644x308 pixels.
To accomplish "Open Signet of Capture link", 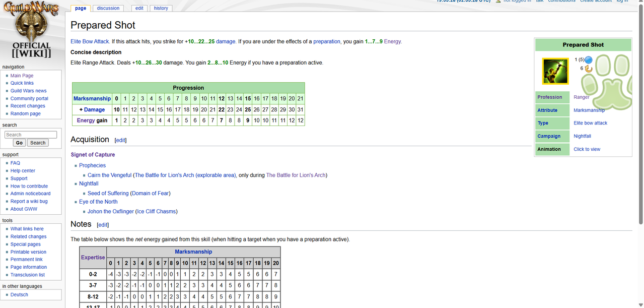I will (93, 155).
